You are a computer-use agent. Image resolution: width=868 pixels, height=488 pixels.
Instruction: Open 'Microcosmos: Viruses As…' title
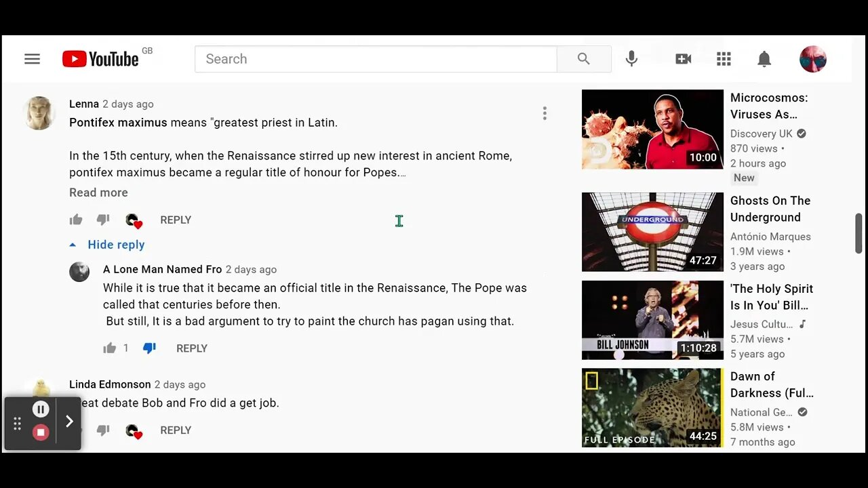(x=769, y=106)
